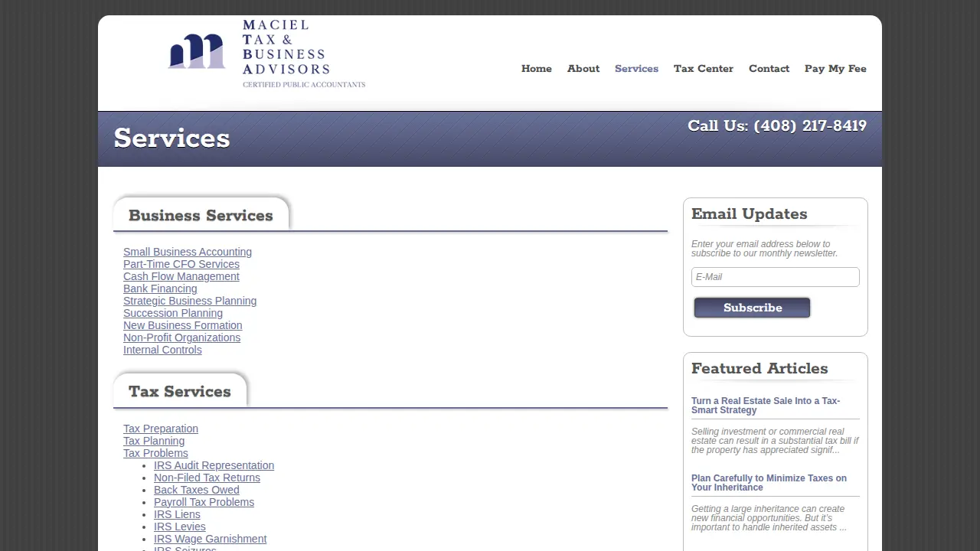Visit the Cash Flow Management link
This screenshot has height=551, width=980.
coord(181,276)
